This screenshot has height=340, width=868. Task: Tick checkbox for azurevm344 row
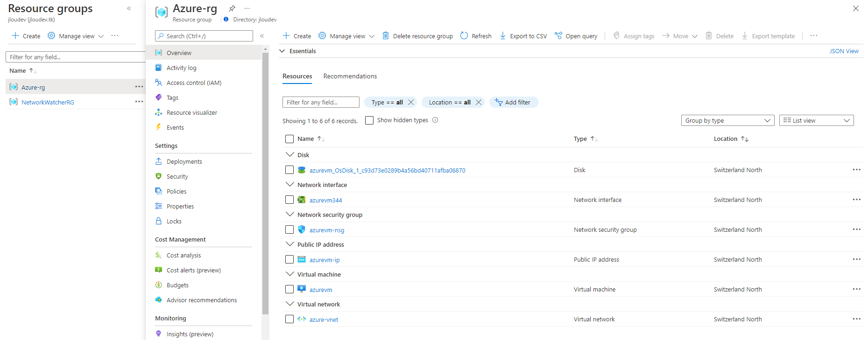click(x=289, y=200)
